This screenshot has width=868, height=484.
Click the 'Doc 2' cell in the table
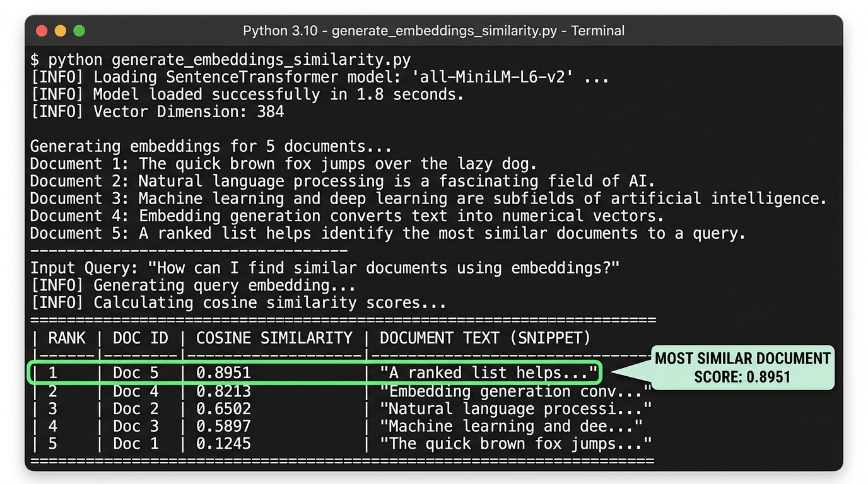136,409
